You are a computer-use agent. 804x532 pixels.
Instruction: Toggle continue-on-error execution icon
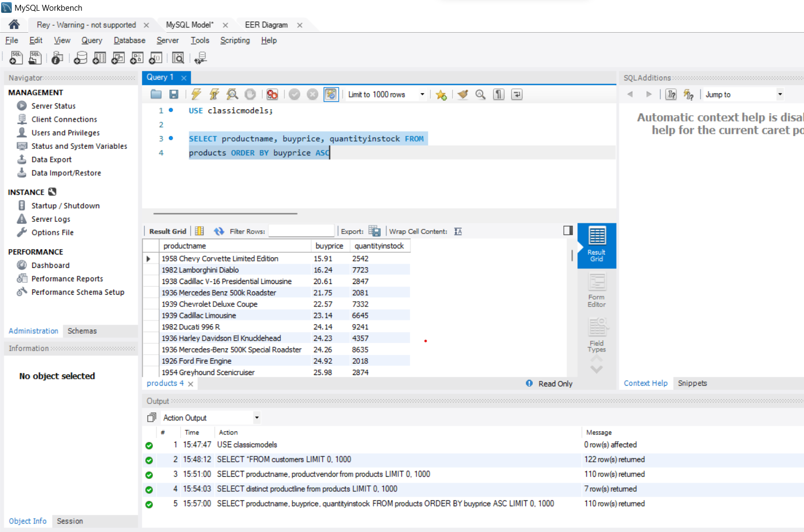(x=272, y=94)
